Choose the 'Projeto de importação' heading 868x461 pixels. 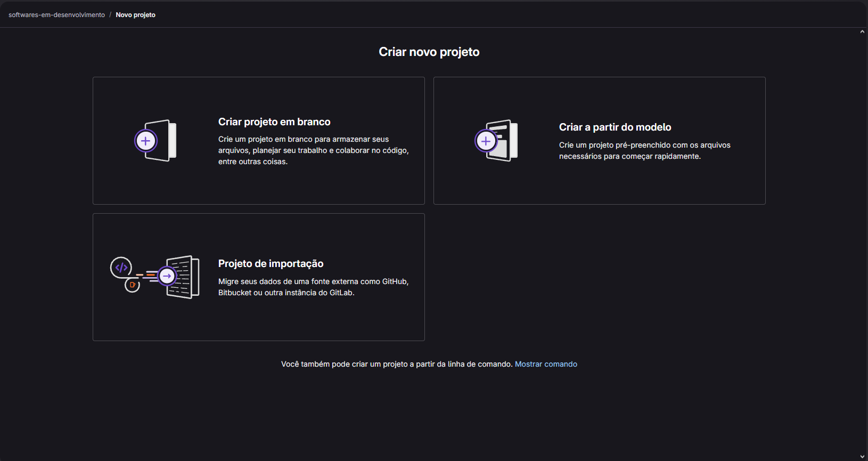pyautogui.click(x=271, y=264)
